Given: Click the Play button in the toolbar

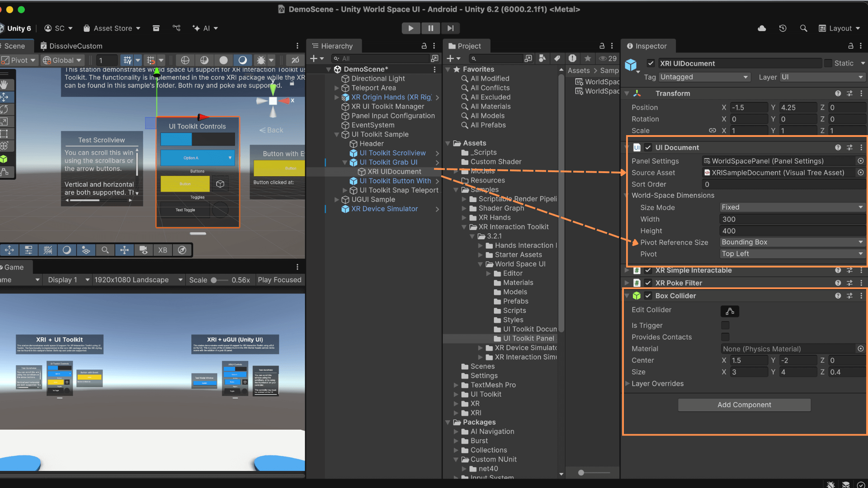Looking at the screenshot, I should pyautogui.click(x=410, y=28).
